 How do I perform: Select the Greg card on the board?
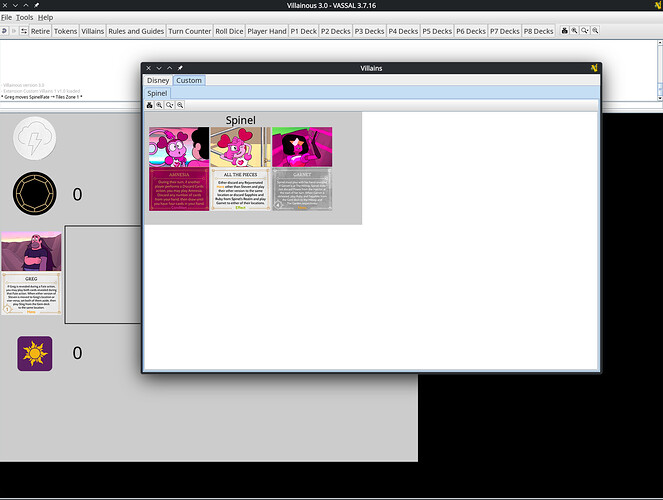tap(31, 273)
